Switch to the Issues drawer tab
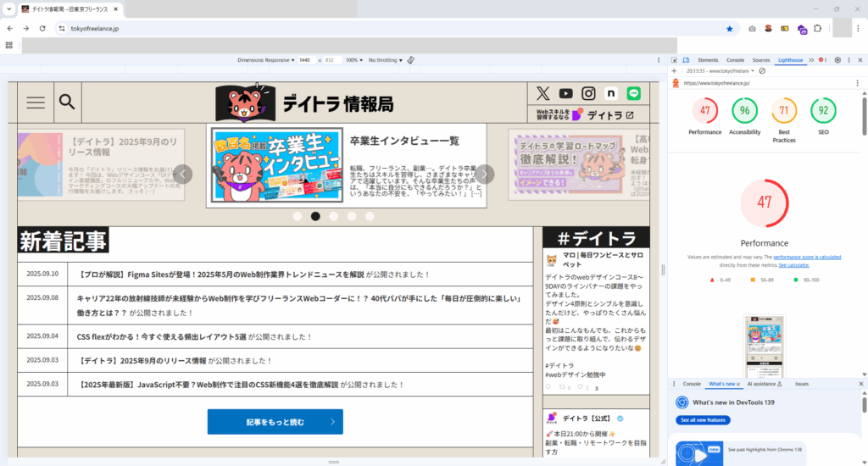868x466 pixels. 801,384
